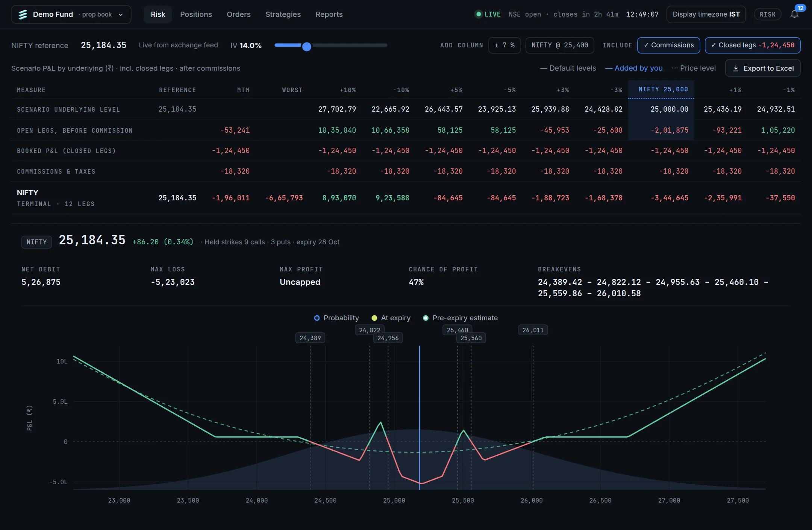Click Export to Excel button
This screenshot has height=530, width=812.
[763, 68]
